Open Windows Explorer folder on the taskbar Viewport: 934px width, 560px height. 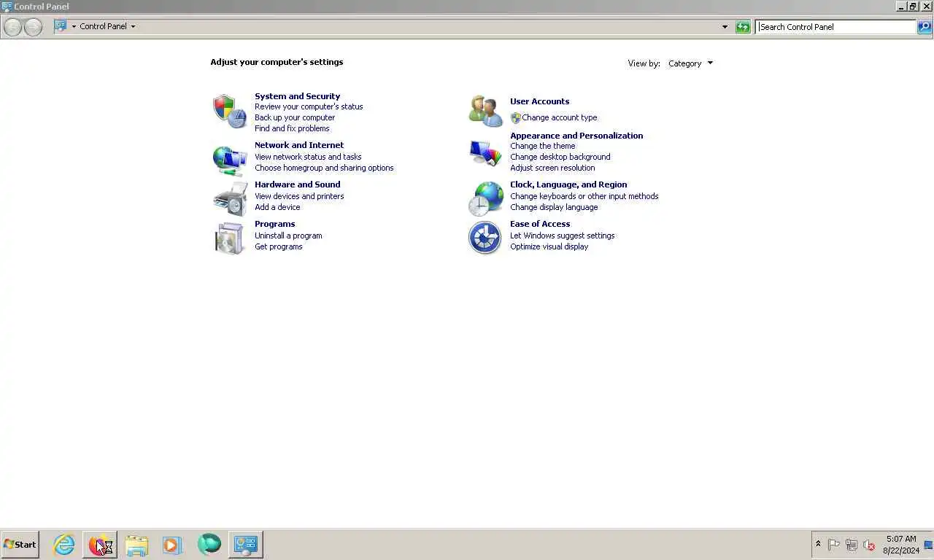point(136,544)
